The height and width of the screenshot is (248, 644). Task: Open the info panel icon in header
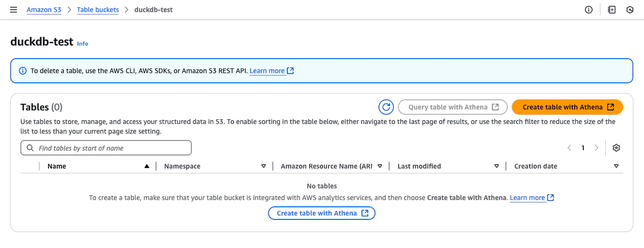point(589,10)
